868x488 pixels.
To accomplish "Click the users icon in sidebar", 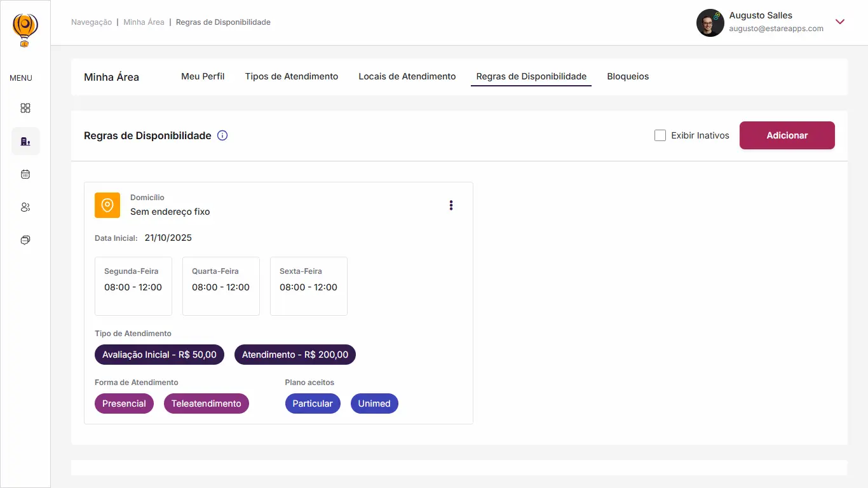I will pyautogui.click(x=25, y=207).
